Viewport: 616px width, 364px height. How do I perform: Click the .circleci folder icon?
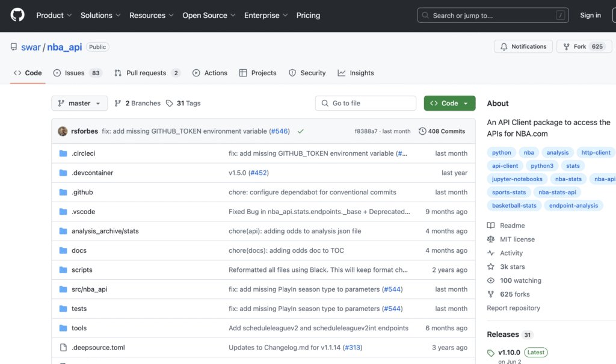click(x=63, y=153)
